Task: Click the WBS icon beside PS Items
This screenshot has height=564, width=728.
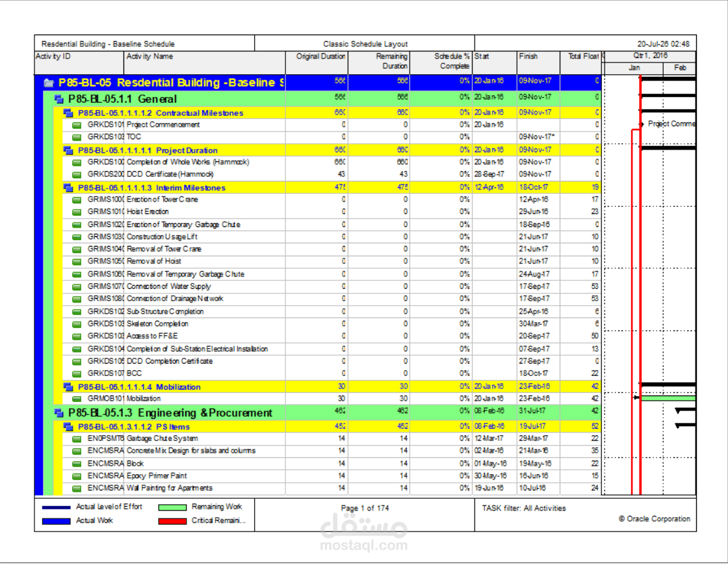Action: pyautogui.click(x=68, y=427)
